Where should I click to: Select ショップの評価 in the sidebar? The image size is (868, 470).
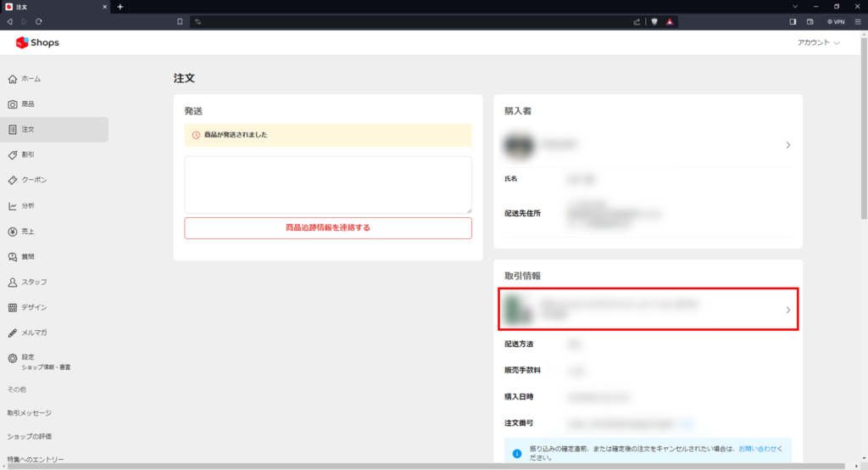(30, 437)
